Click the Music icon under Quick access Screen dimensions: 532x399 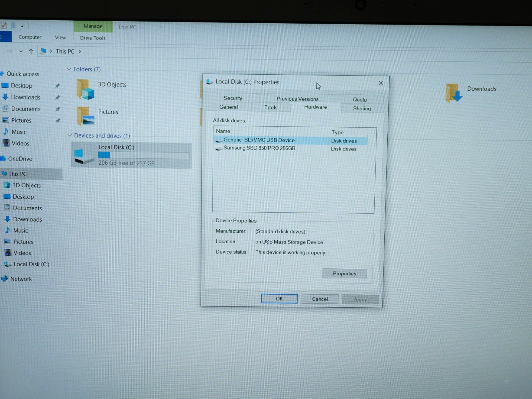click(x=6, y=132)
